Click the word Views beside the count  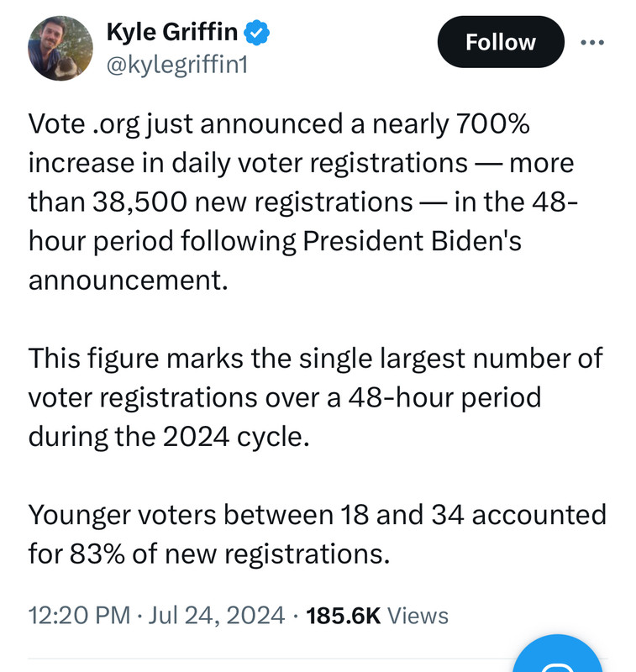click(x=418, y=616)
